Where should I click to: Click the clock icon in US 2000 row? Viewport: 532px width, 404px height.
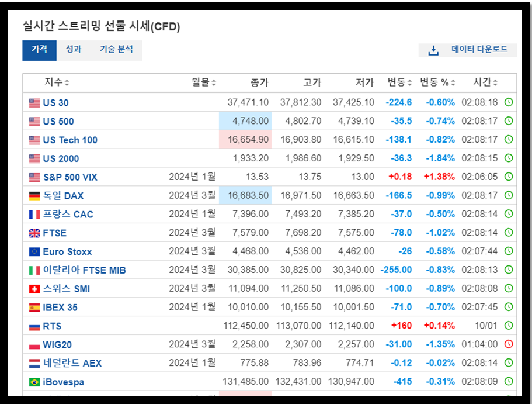pyautogui.click(x=509, y=158)
